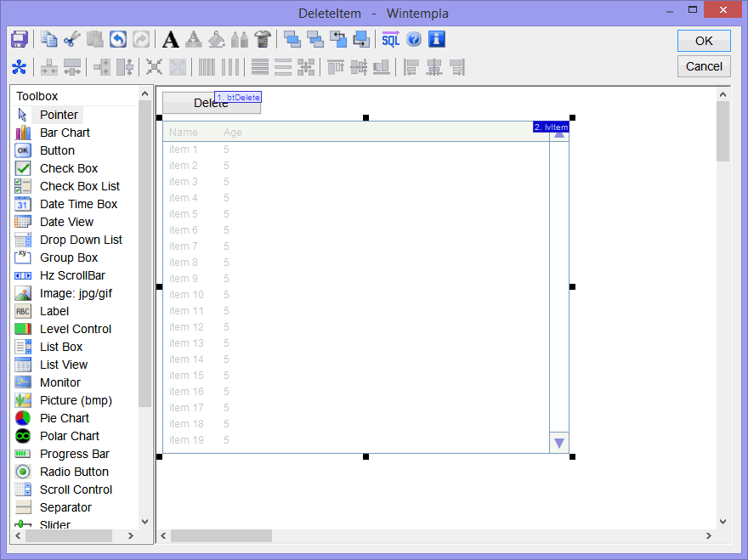Click the tight vertical columns spacing icon
Screen dimensions: 748x560
(x=207, y=67)
